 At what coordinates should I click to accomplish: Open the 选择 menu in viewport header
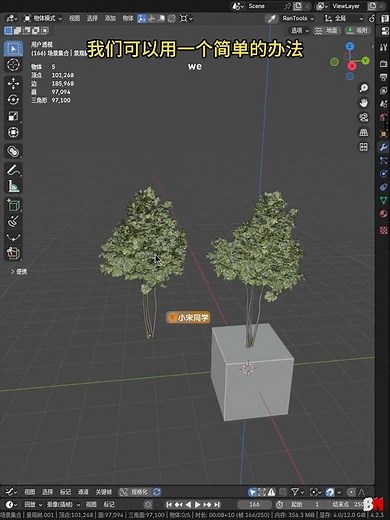tap(92, 18)
